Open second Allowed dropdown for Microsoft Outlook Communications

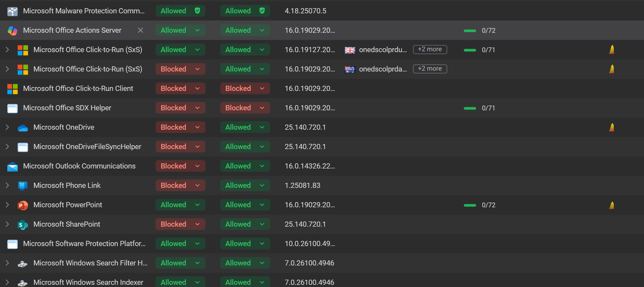tap(245, 166)
